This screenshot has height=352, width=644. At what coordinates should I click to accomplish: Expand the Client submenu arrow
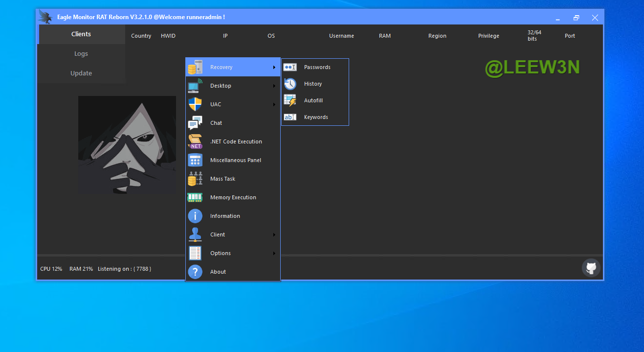coord(274,235)
